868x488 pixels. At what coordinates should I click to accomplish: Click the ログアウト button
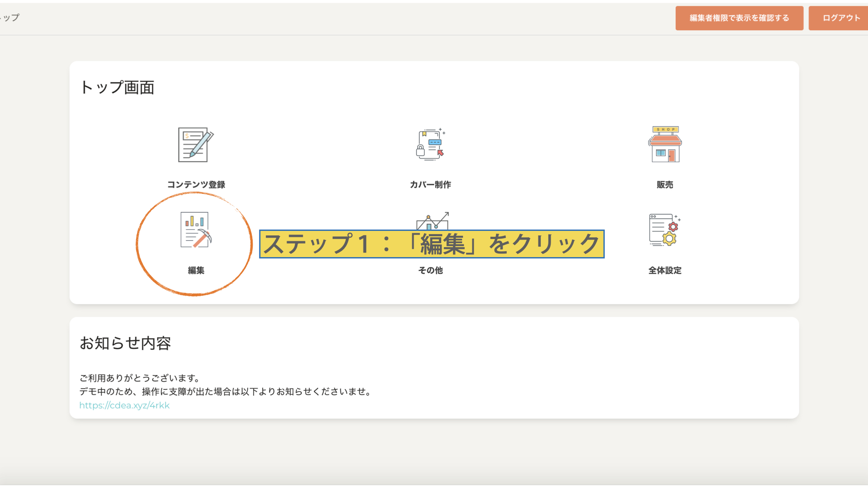click(x=840, y=18)
